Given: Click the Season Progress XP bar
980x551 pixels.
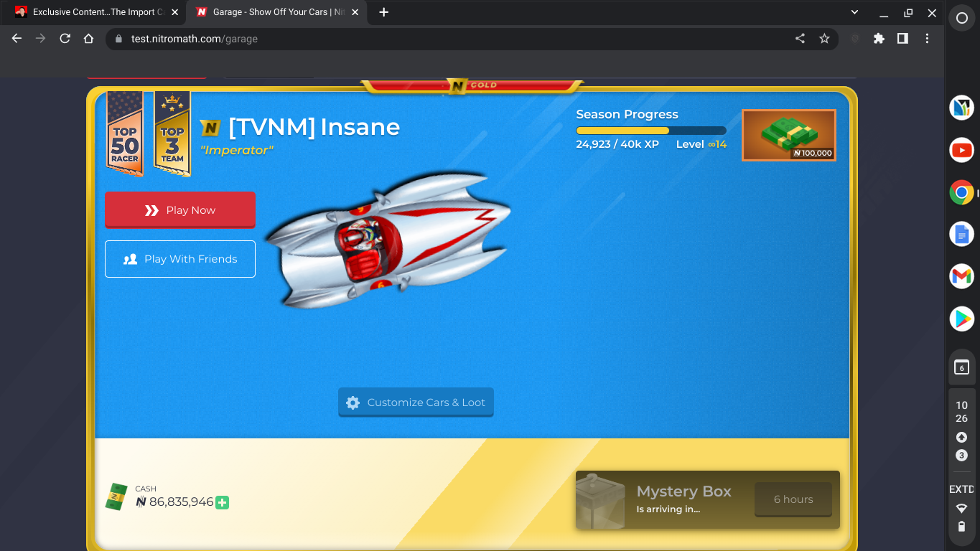Looking at the screenshot, I should pos(651,131).
